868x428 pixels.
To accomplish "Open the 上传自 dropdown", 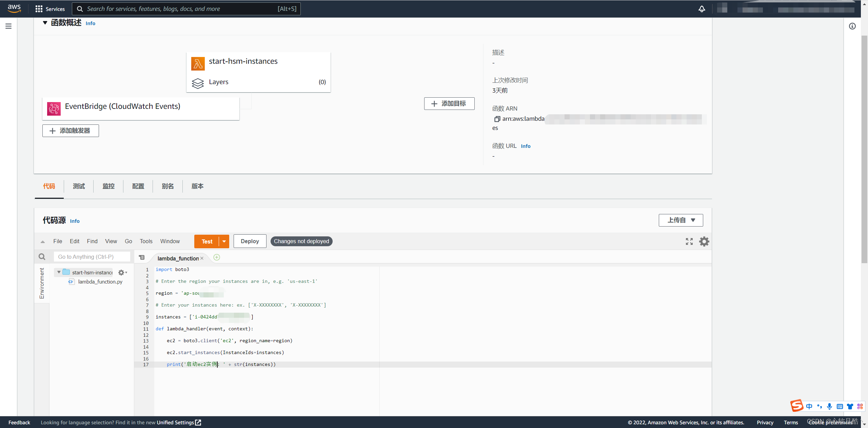I will [680, 220].
